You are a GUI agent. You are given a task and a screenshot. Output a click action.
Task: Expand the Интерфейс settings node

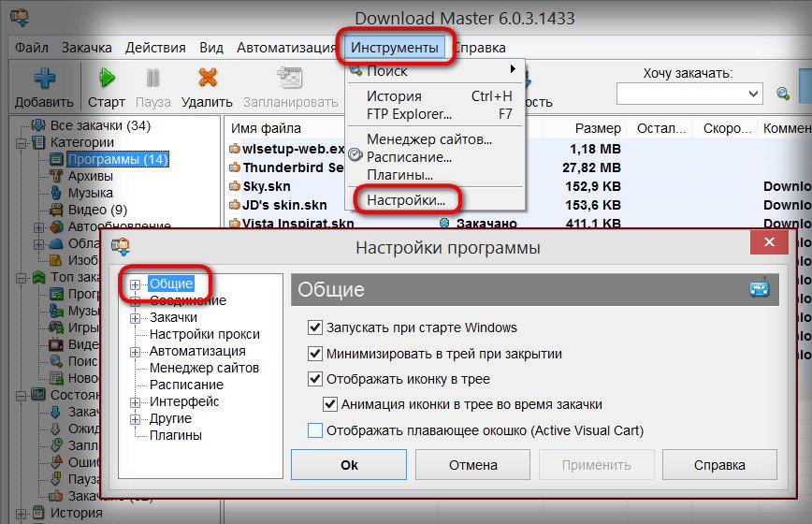135,402
